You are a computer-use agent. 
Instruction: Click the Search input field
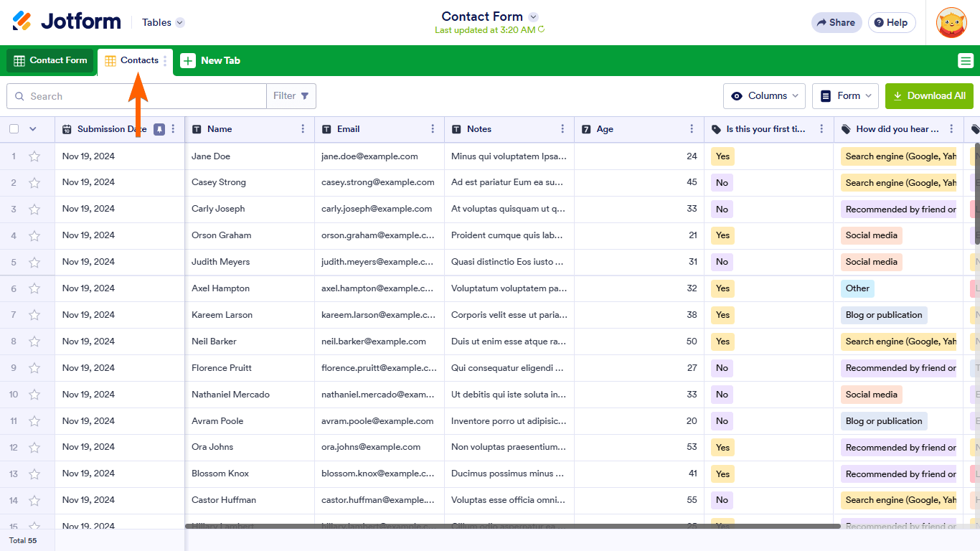tap(136, 96)
